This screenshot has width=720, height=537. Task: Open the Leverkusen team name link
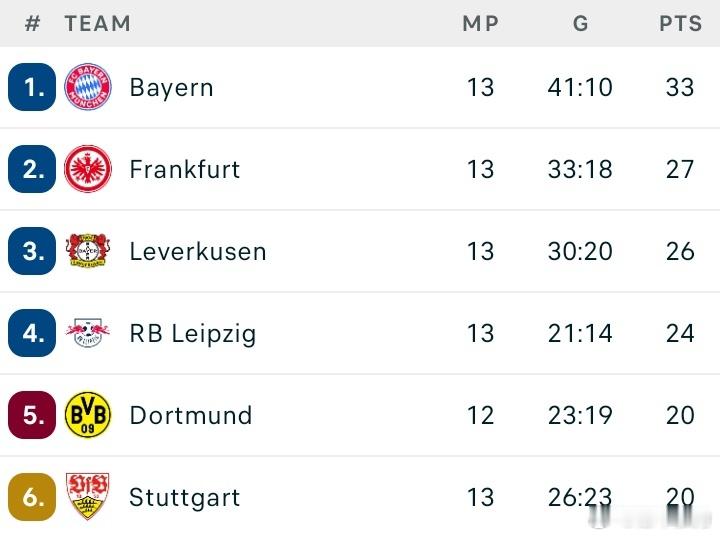pyautogui.click(x=198, y=251)
